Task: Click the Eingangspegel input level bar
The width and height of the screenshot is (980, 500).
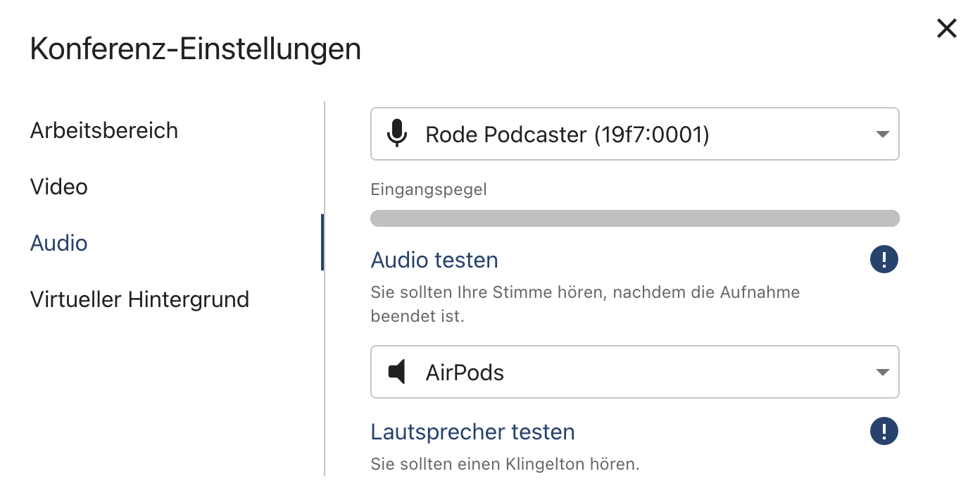Action: (635, 218)
